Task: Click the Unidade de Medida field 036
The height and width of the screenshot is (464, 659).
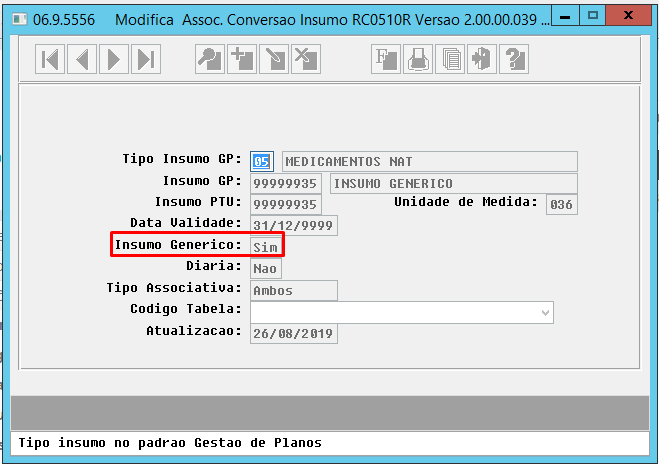Action: pyautogui.click(x=562, y=205)
